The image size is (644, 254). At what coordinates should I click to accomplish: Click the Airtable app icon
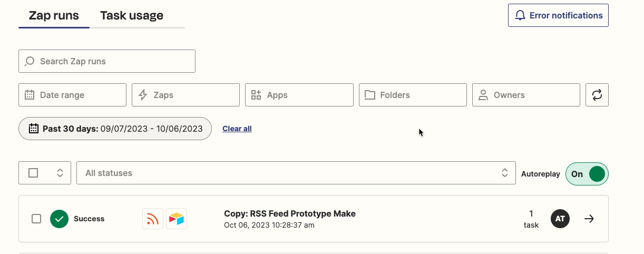(x=177, y=219)
